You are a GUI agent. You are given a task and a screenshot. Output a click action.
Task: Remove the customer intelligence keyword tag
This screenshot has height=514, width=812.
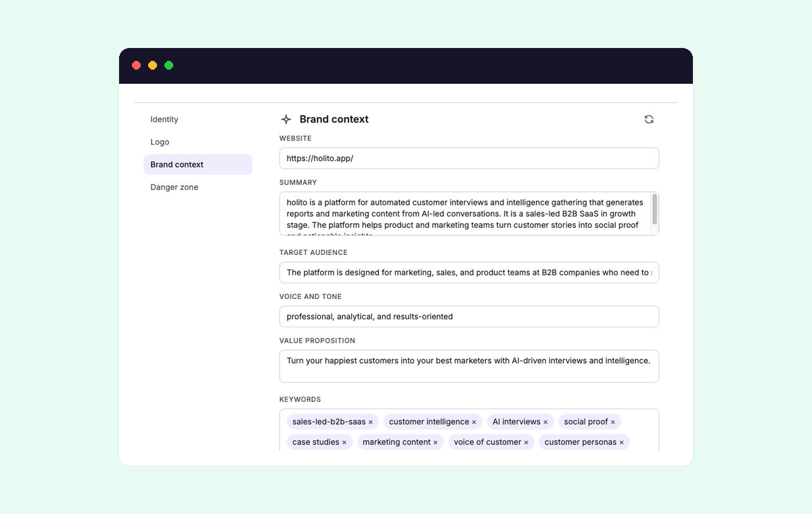[474, 422]
